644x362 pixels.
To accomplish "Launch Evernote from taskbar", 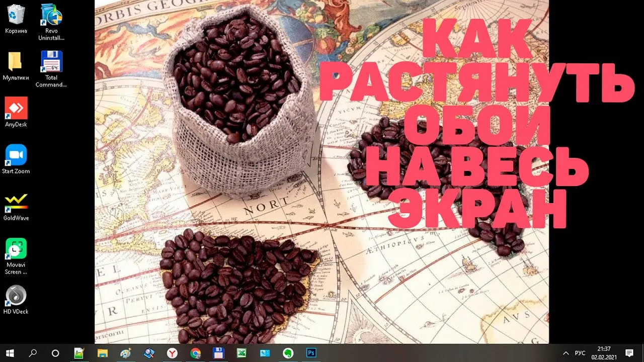I will point(288,353).
